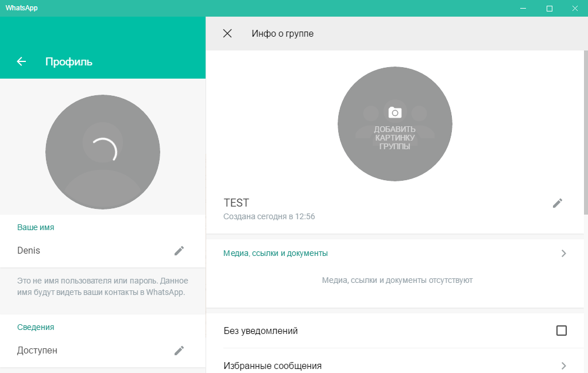
Task: Click the Denis name field
Action: tap(29, 251)
